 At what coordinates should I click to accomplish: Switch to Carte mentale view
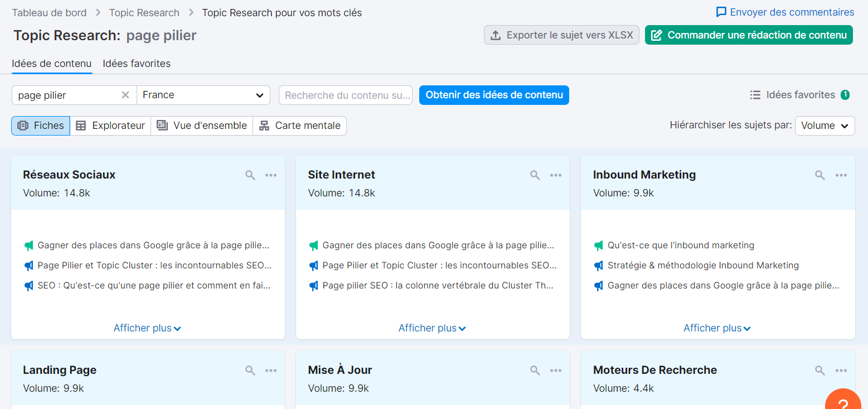(300, 126)
